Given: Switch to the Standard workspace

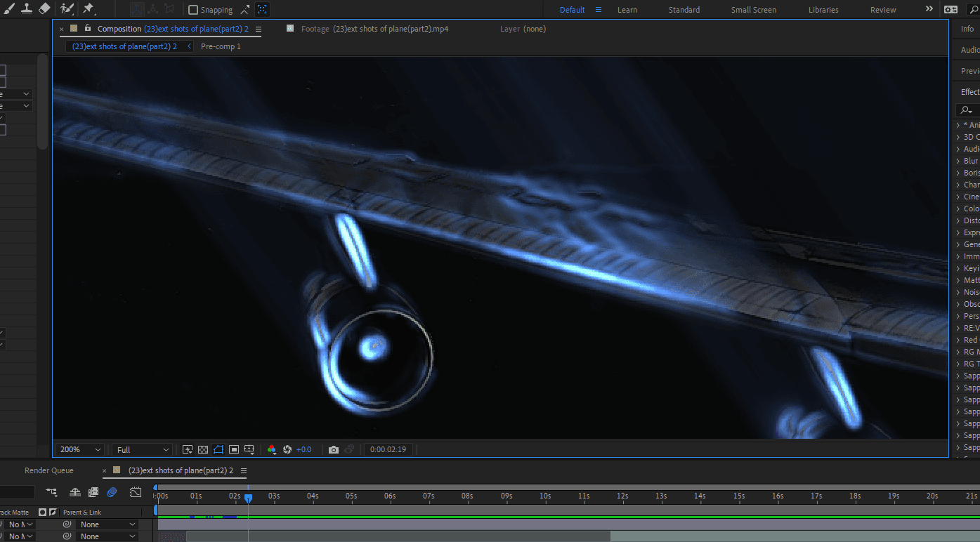Looking at the screenshot, I should pyautogui.click(x=684, y=10).
